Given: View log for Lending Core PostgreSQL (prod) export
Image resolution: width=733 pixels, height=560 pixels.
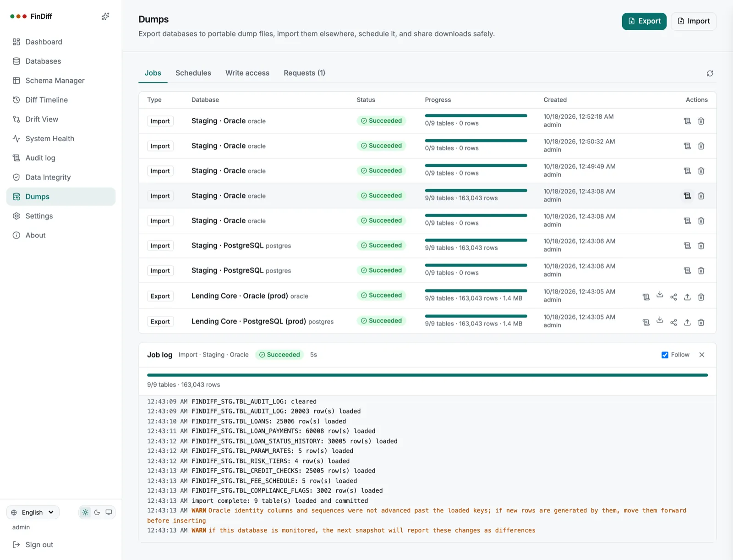Looking at the screenshot, I should click(646, 323).
